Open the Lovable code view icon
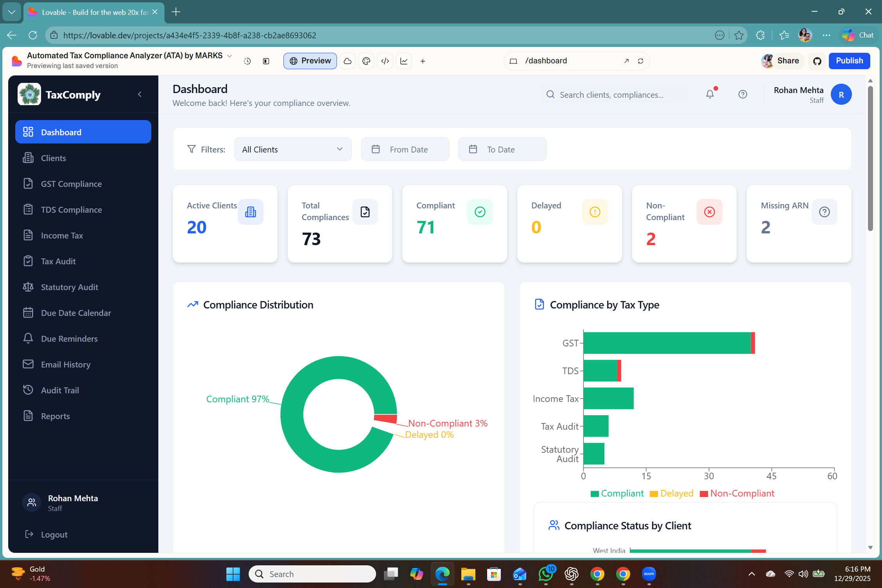The image size is (882, 588). 385,61
